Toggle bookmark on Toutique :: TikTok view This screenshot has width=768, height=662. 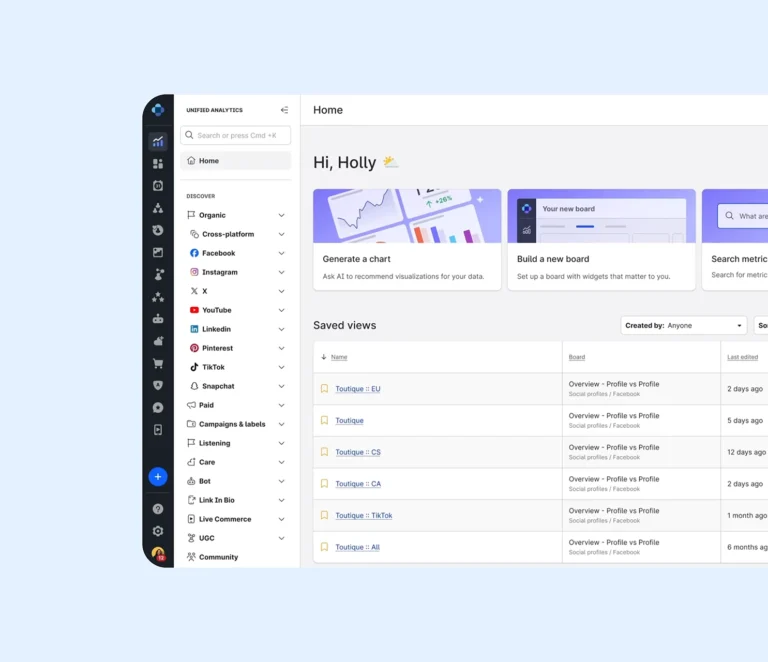click(324, 515)
